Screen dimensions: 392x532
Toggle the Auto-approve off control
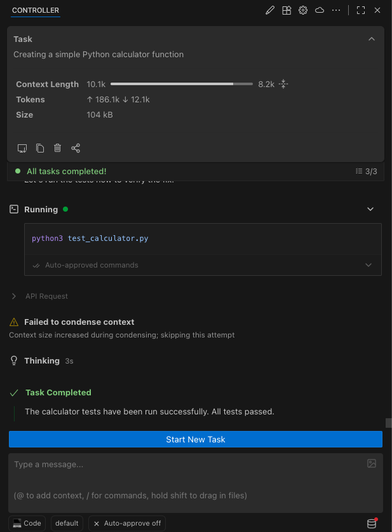pos(127,523)
